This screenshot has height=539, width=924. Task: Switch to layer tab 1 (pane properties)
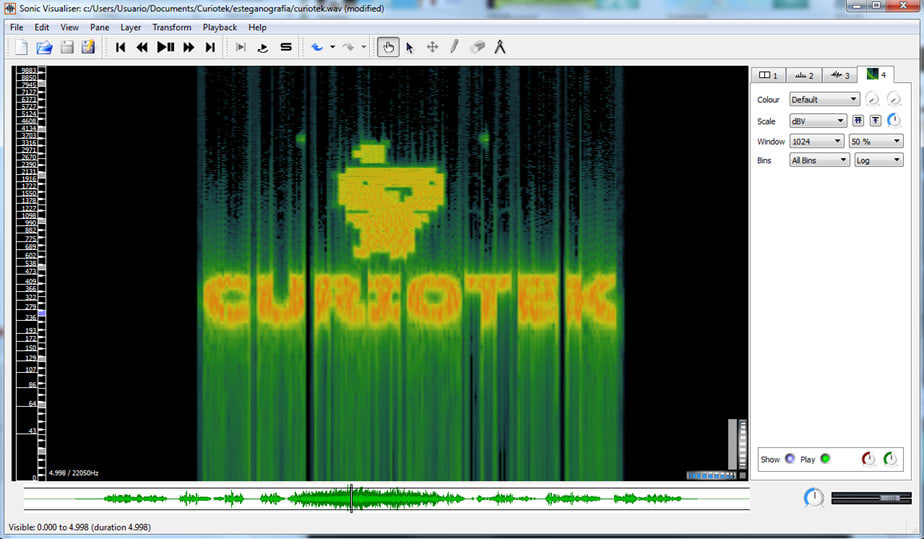pyautogui.click(x=768, y=75)
